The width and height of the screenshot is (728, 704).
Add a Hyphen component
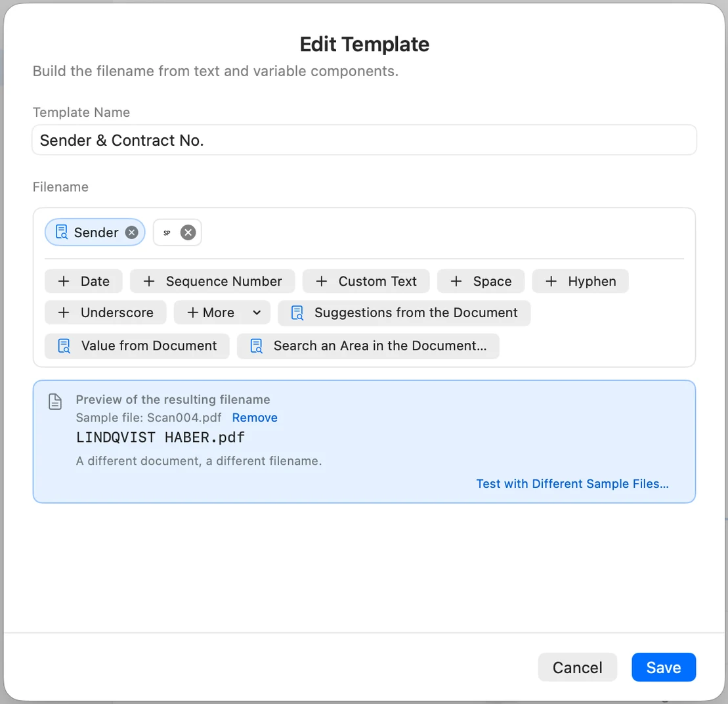[580, 281]
